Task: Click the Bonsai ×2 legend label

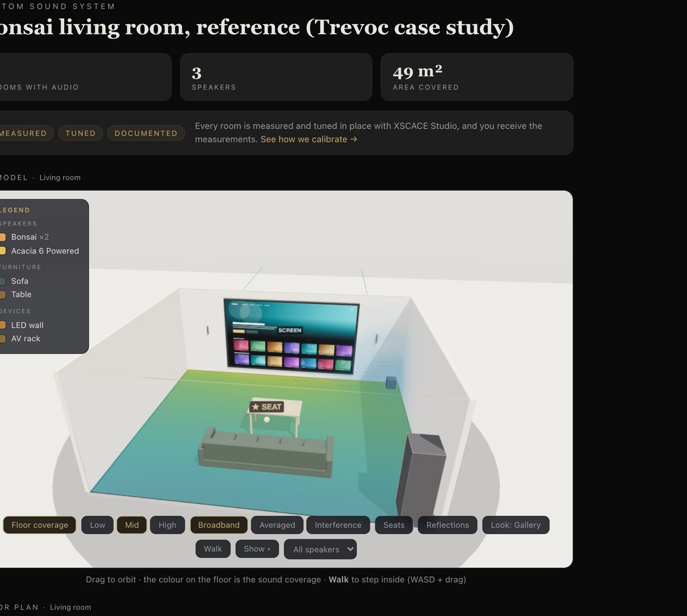Action: coord(30,237)
